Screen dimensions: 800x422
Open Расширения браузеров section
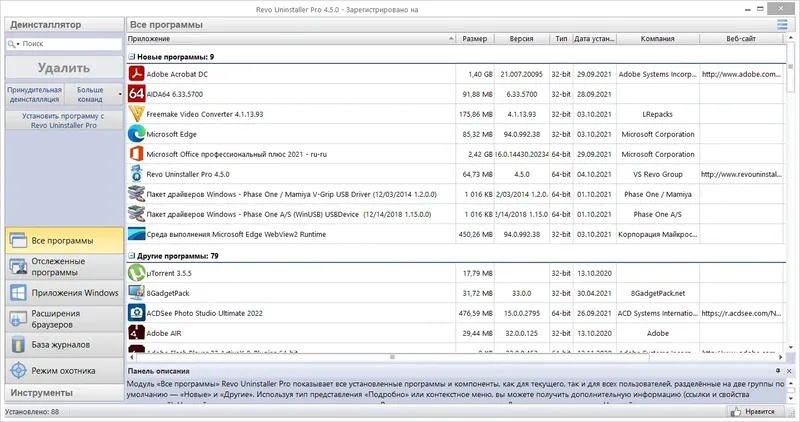[x=64, y=319]
